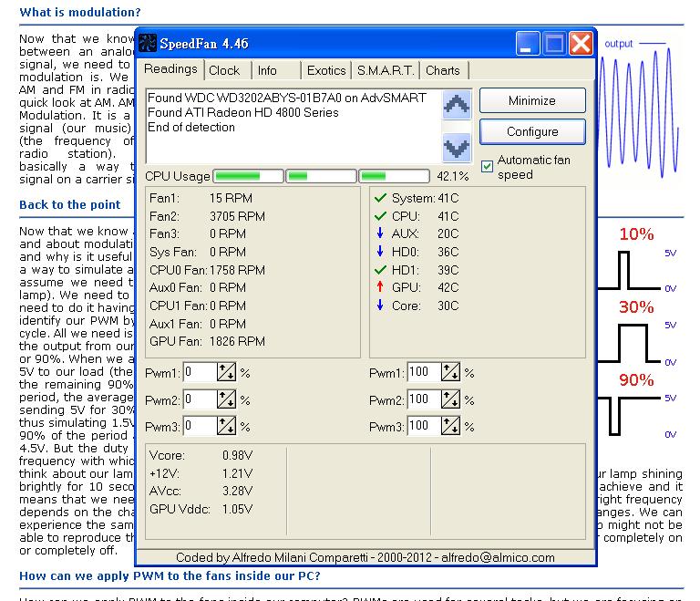Click the left Pwm2 value field

200,399
